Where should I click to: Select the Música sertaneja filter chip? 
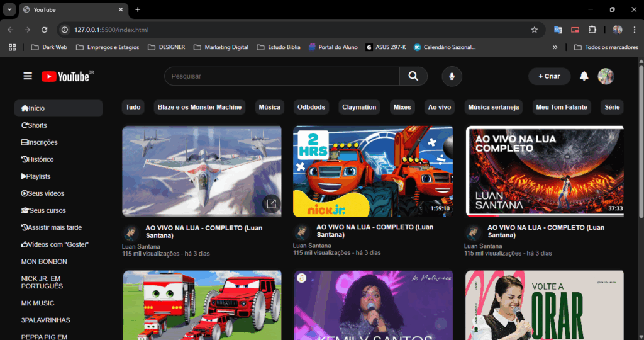tap(494, 107)
